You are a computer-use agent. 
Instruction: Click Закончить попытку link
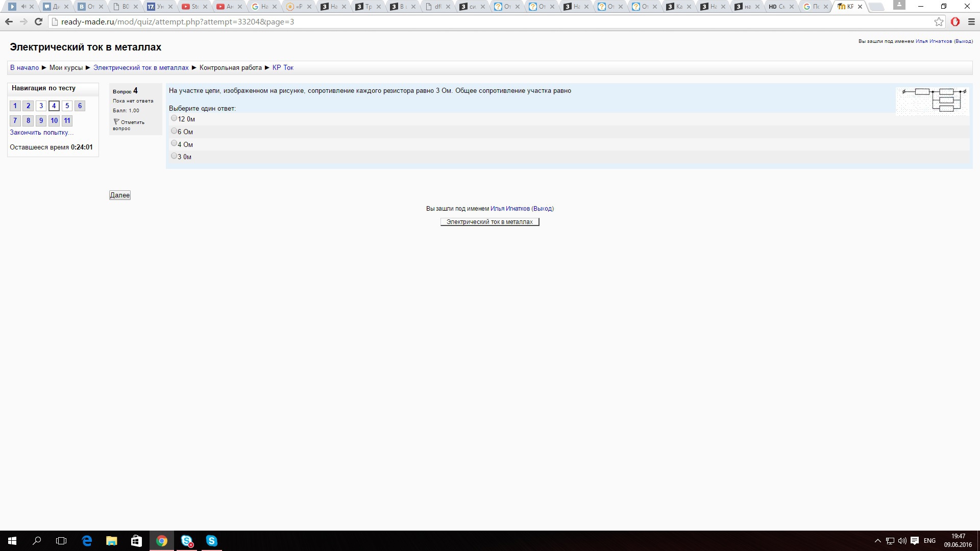pyautogui.click(x=41, y=133)
